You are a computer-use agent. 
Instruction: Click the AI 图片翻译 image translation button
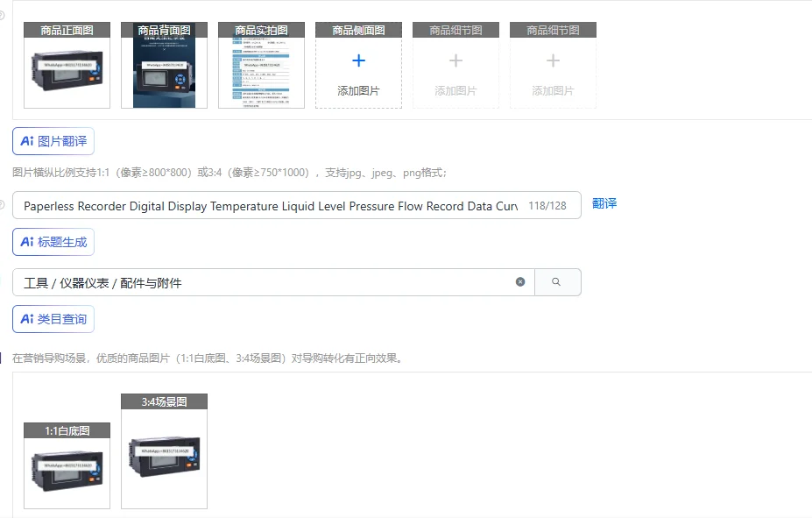pyautogui.click(x=53, y=141)
